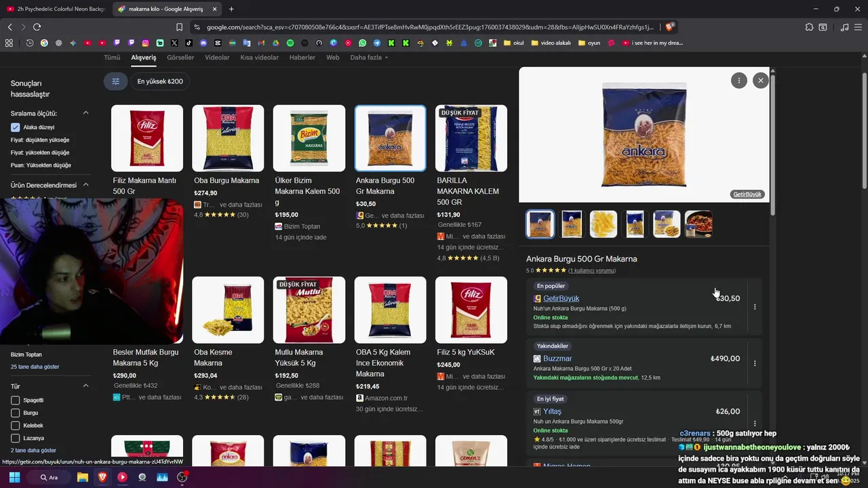
Task: Open the Google bookmark icon
Action: (x=44, y=43)
